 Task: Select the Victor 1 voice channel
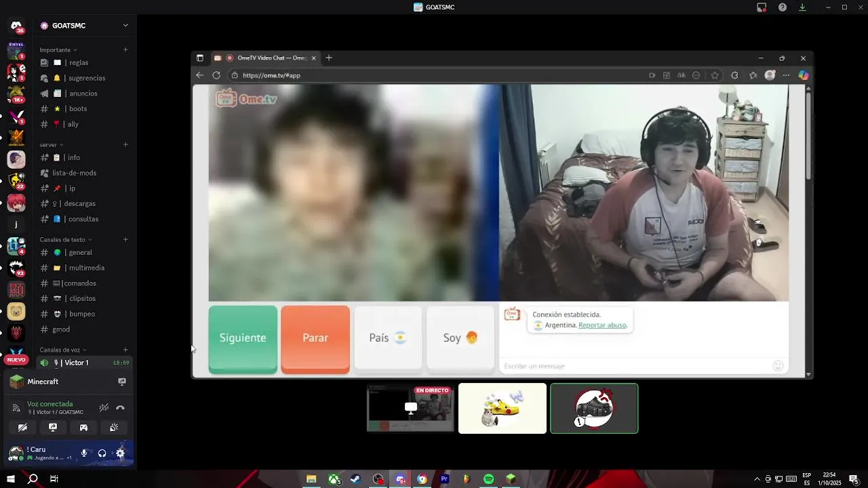click(85, 363)
